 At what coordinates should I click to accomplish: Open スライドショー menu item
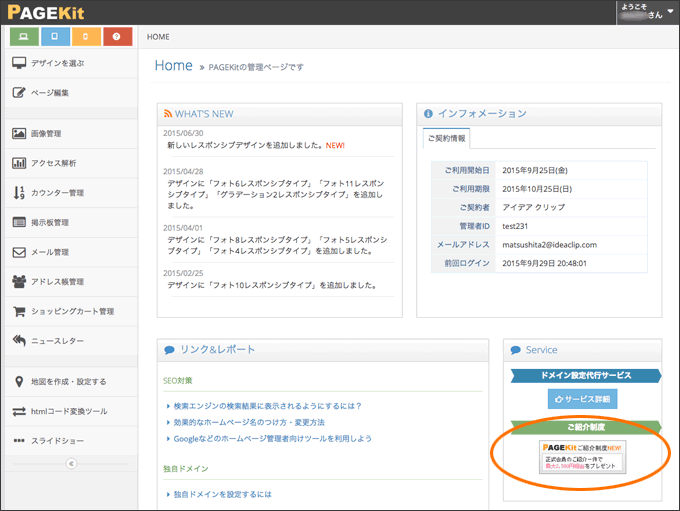pyautogui.click(x=72, y=441)
